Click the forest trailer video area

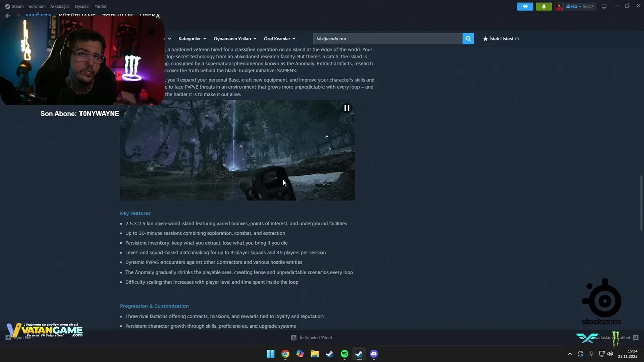pyautogui.click(x=237, y=150)
